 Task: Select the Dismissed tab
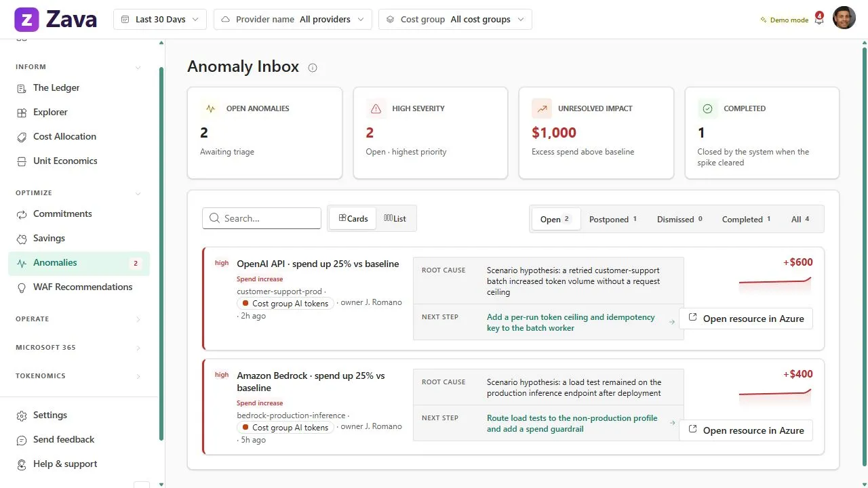click(x=679, y=219)
